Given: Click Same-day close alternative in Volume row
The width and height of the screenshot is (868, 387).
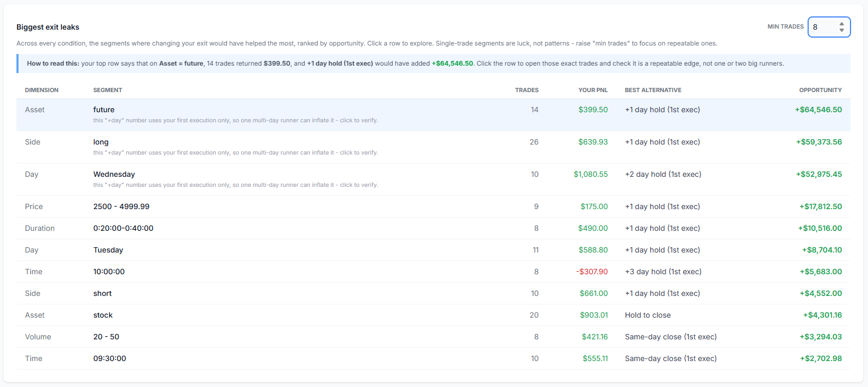Looking at the screenshot, I should click(x=671, y=337).
